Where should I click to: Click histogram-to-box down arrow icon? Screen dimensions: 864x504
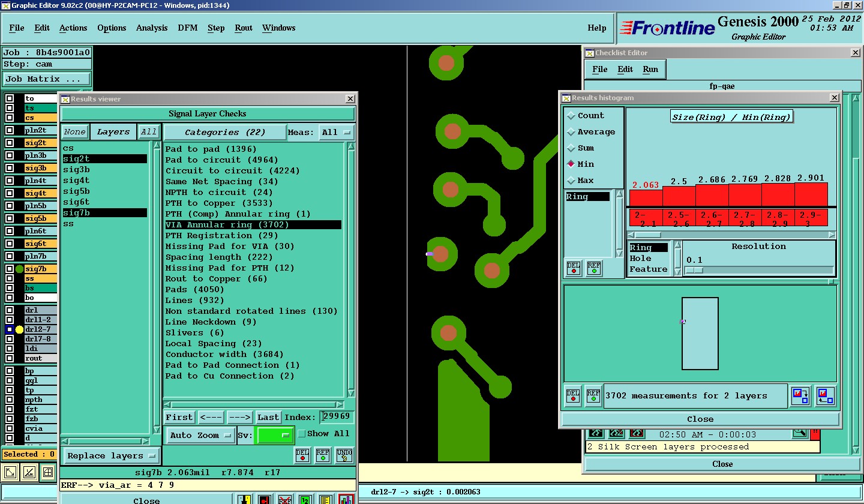[801, 396]
